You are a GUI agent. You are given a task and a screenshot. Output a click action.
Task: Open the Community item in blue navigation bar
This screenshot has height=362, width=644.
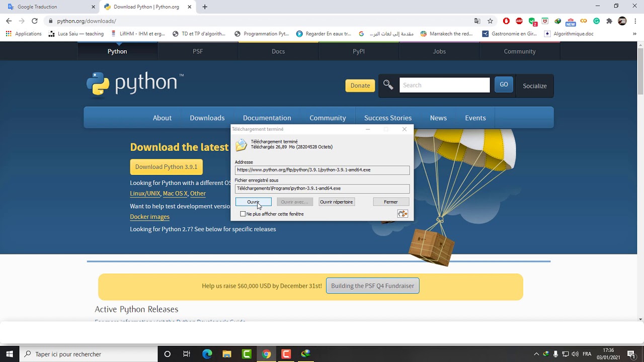(328, 118)
